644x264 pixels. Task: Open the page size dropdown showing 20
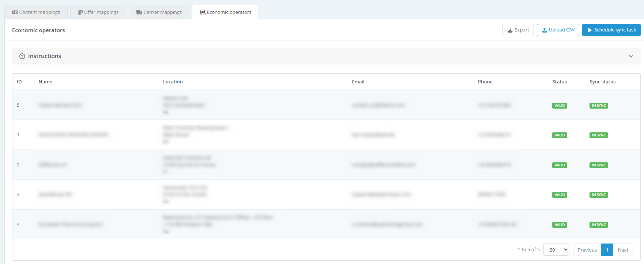(556, 250)
